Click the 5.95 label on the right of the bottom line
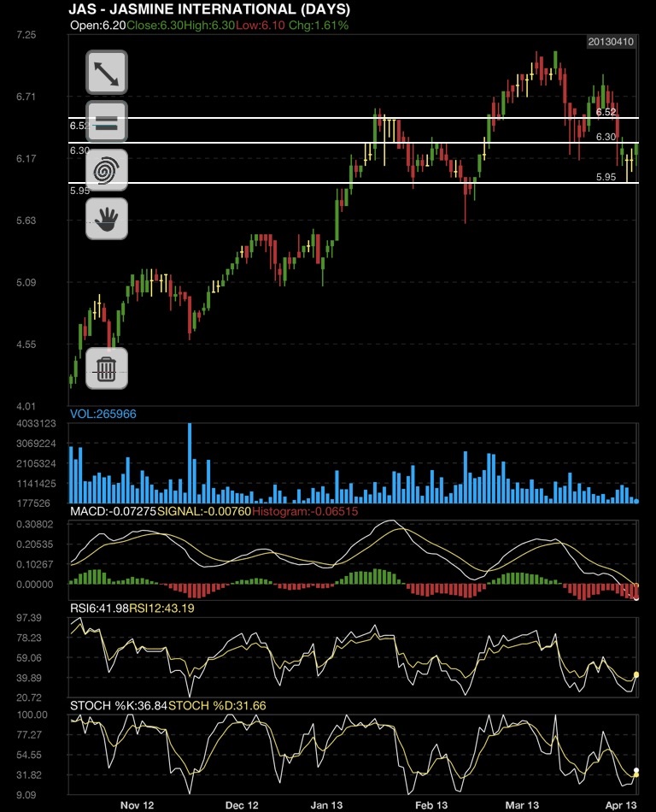This screenshot has height=812, width=656. (x=606, y=177)
